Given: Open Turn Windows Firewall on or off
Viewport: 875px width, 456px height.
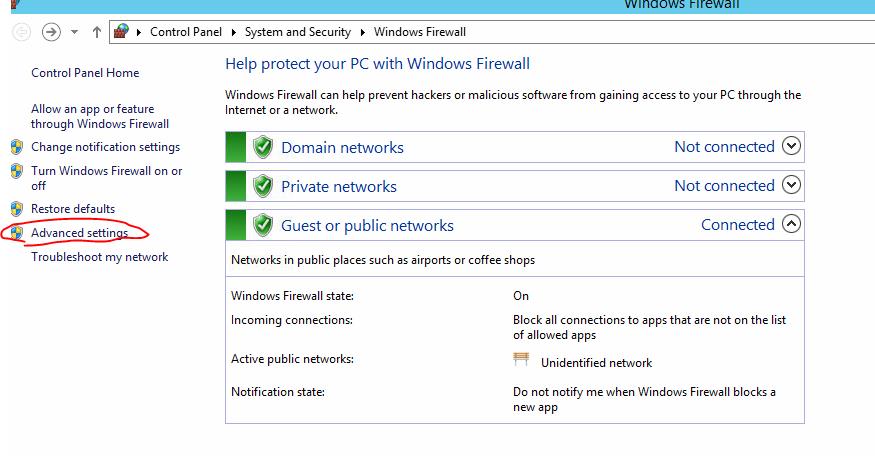Looking at the screenshot, I should click(107, 178).
